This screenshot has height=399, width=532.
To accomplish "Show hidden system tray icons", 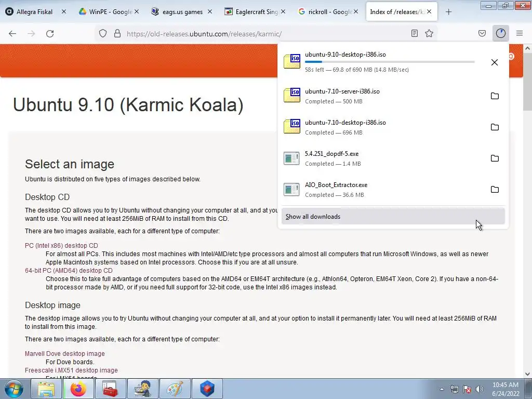I will click(442, 389).
